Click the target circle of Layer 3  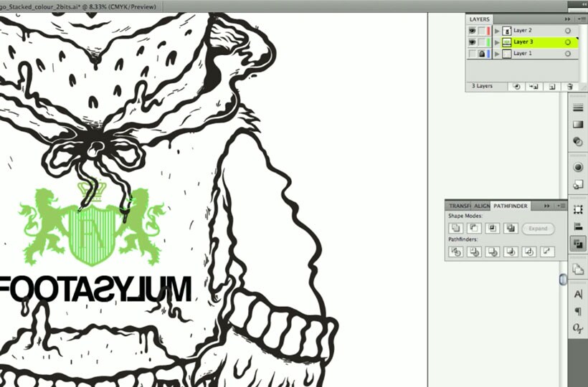coord(568,42)
